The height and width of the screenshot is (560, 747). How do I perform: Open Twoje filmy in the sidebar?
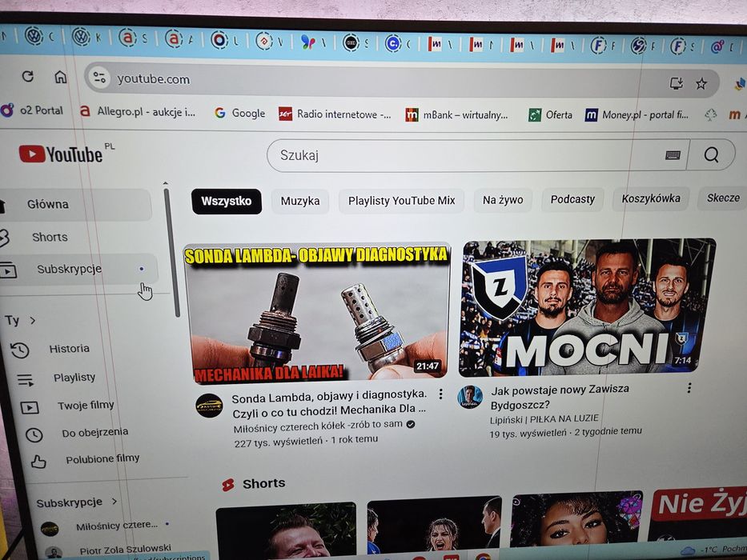tap(86, 406)
